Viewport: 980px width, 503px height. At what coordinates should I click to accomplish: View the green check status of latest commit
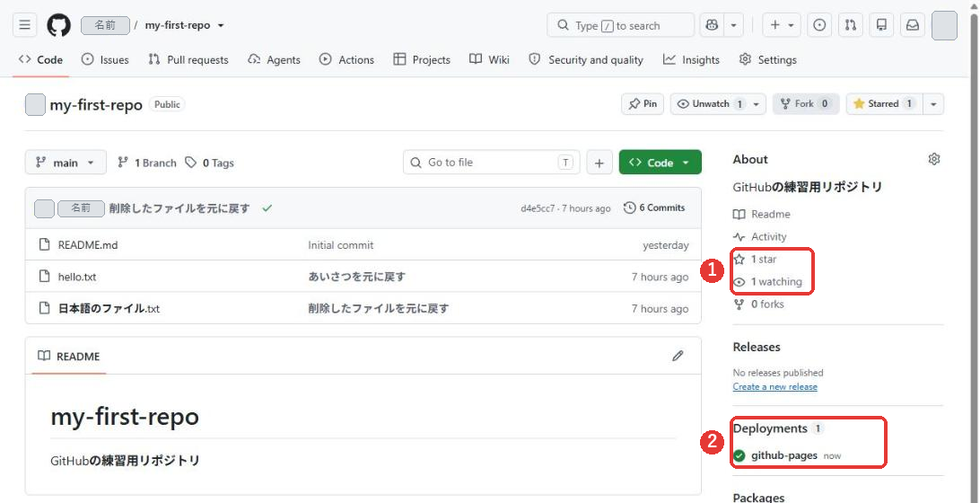click(x=267, y=208)
